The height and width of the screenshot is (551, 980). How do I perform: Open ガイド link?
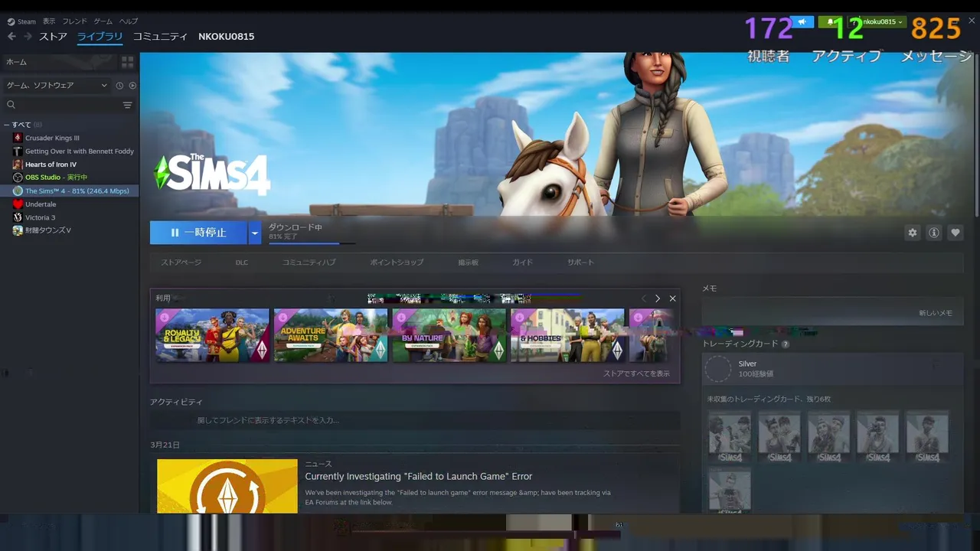tap(522, 262)
